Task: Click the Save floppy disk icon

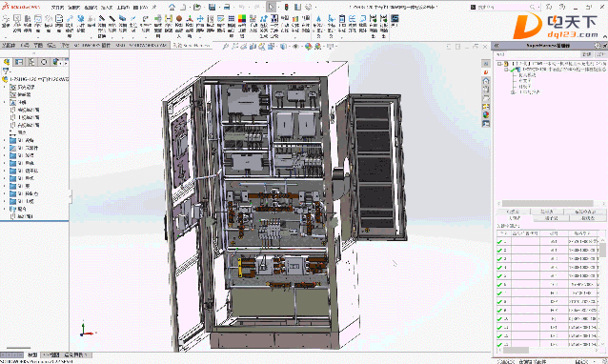Action: point(213,7)
